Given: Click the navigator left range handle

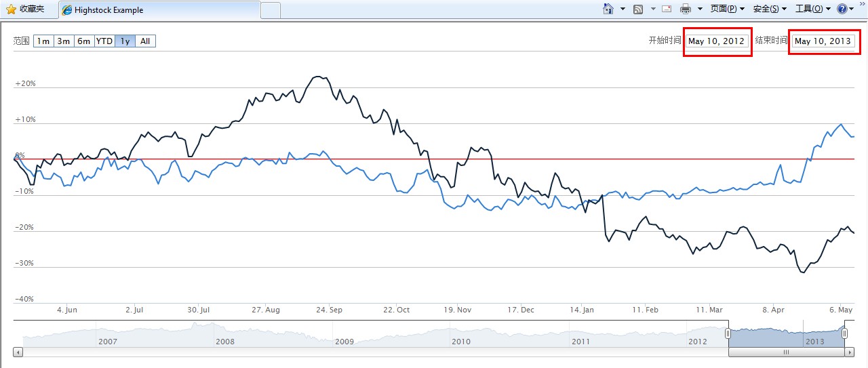Looking at the screenshot, I should coord(728,333).
